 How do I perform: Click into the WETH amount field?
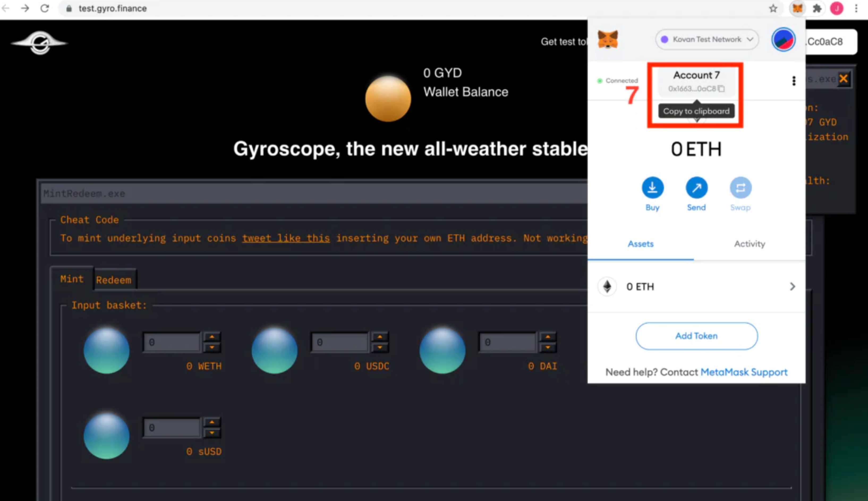172,342
